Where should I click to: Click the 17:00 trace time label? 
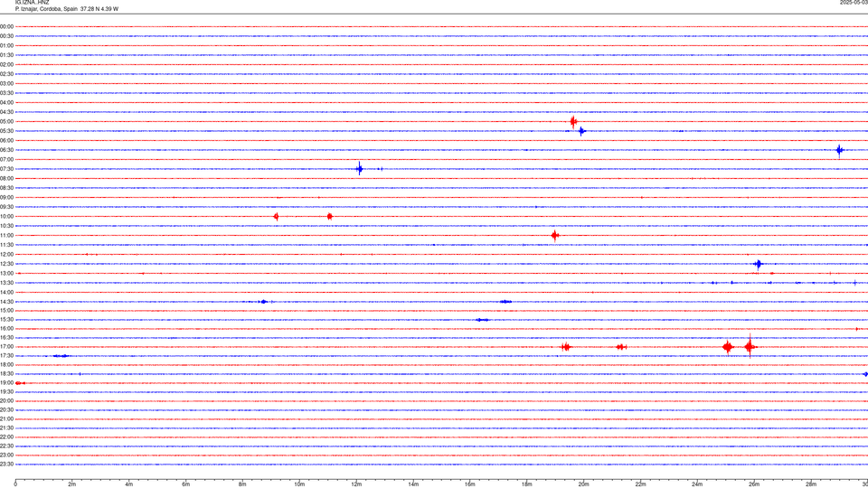[x=6, y=347]
